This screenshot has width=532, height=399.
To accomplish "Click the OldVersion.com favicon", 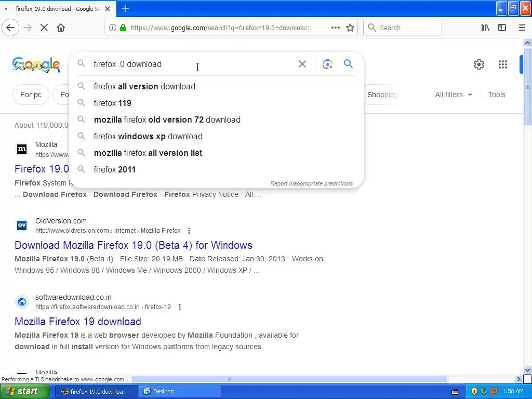I will pos(22,225).
